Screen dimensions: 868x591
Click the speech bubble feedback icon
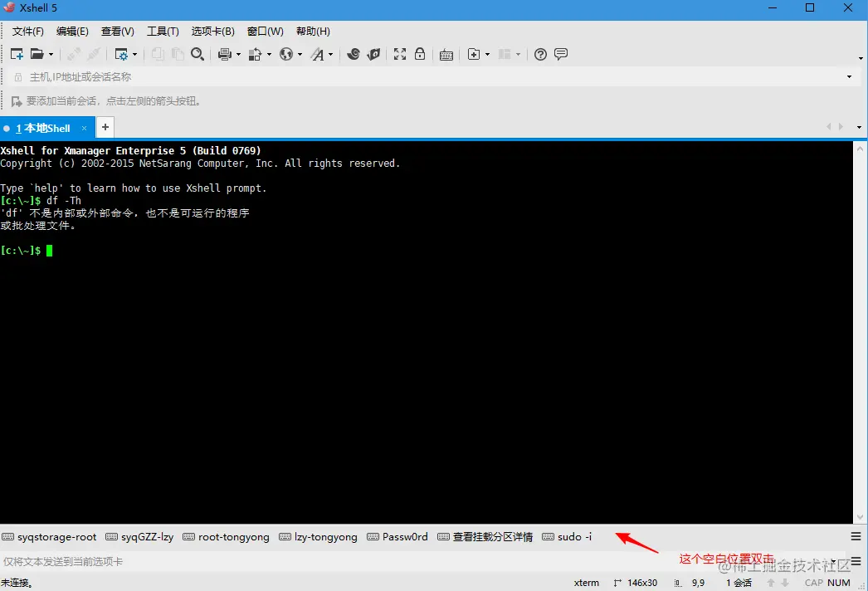pos(561,54)
